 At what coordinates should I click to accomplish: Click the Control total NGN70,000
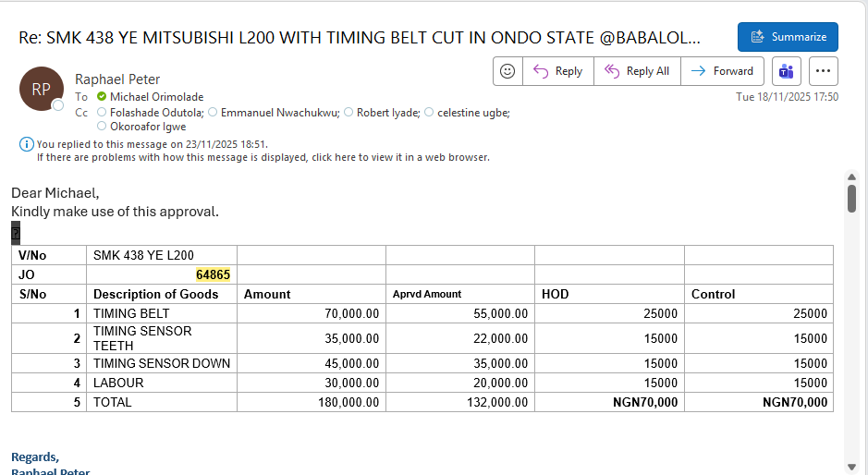click(795, 403)
